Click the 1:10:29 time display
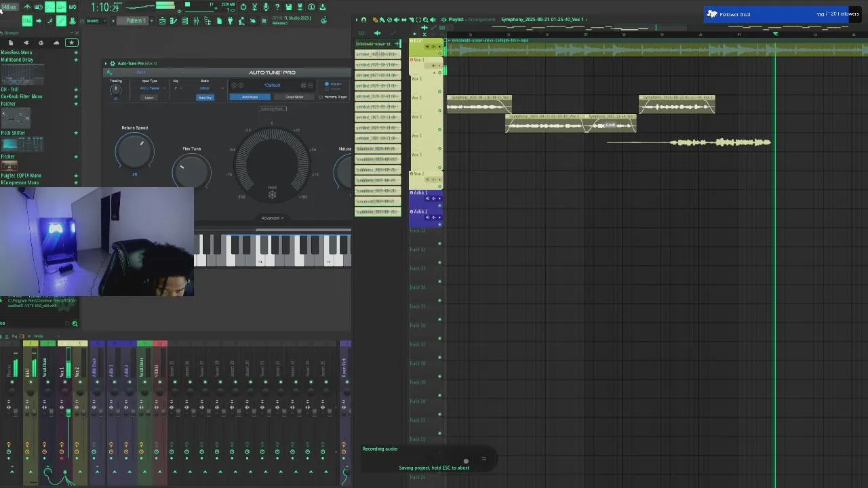This screenshot has width=868, height=488. pos(105,7)
